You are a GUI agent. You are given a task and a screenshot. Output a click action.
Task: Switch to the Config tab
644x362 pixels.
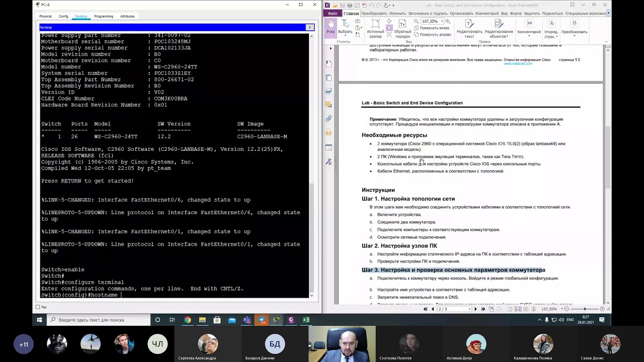(63, 16)
